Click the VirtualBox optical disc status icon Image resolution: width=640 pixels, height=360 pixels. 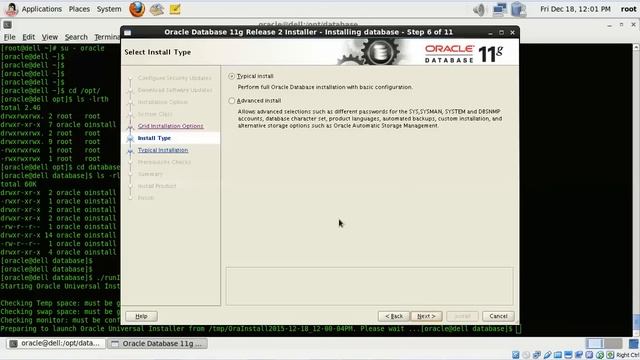[x=526, y=355]
